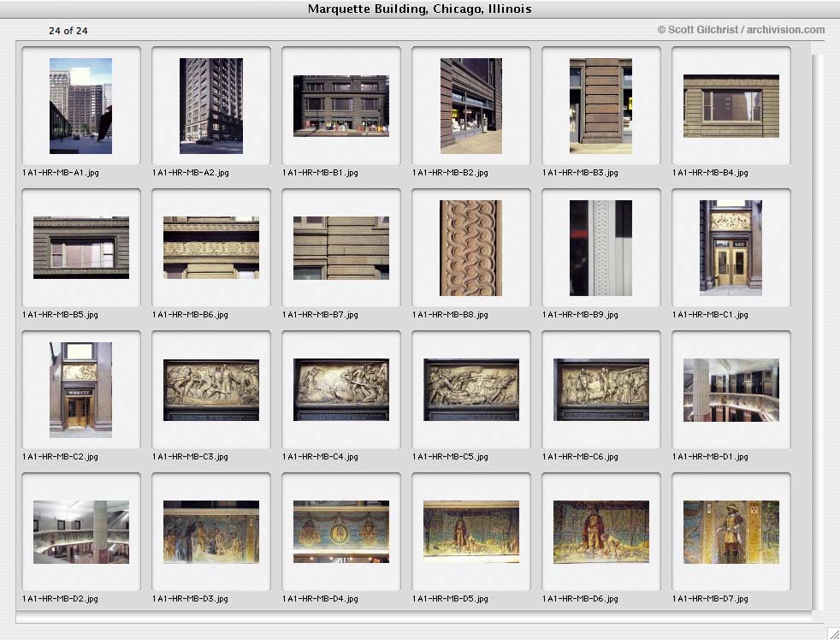
Task: Select the caption text "1A1-HR-MB-D1.jpg"
Action: coord(710,457)
